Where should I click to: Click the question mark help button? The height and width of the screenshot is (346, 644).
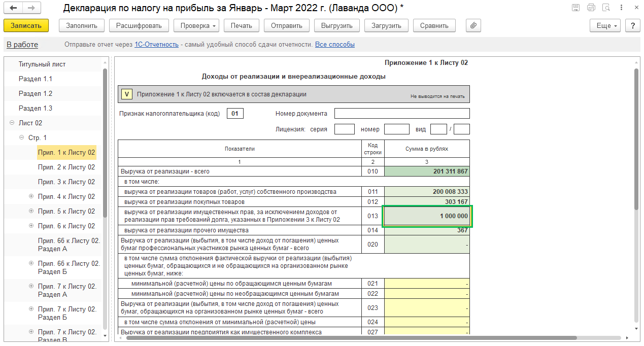(632, 25)
